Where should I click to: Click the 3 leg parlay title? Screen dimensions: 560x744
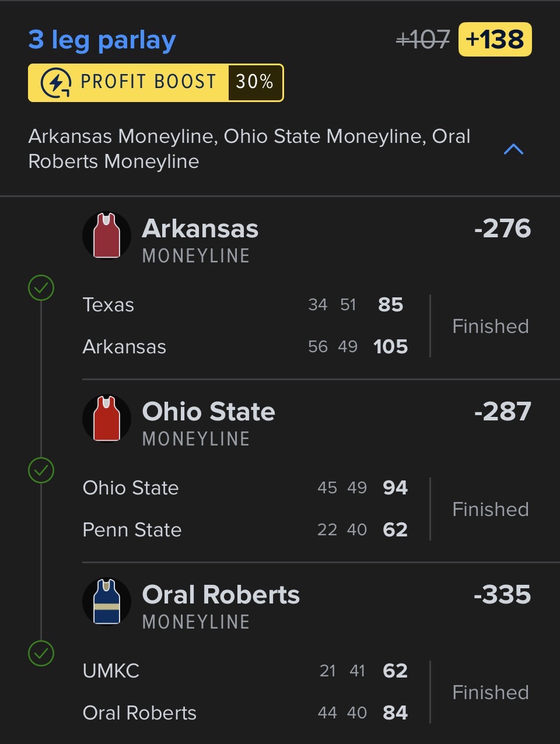click(x=102, y=40)
